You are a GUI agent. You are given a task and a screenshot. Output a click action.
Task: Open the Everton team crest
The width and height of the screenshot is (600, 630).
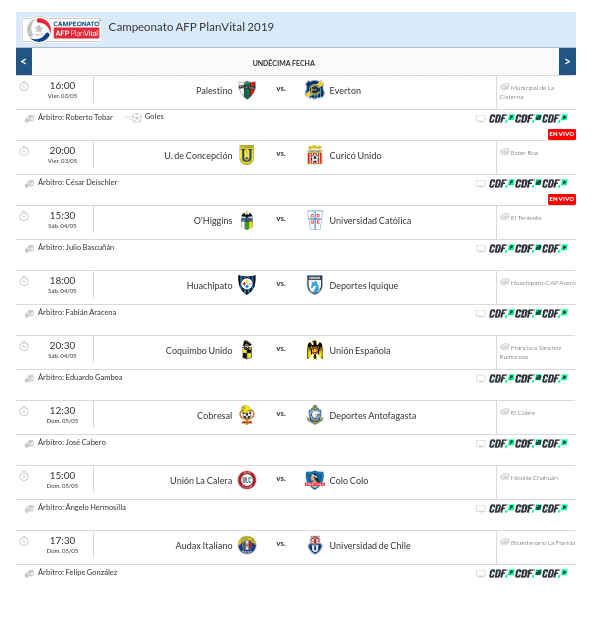[x=314, y=90]
